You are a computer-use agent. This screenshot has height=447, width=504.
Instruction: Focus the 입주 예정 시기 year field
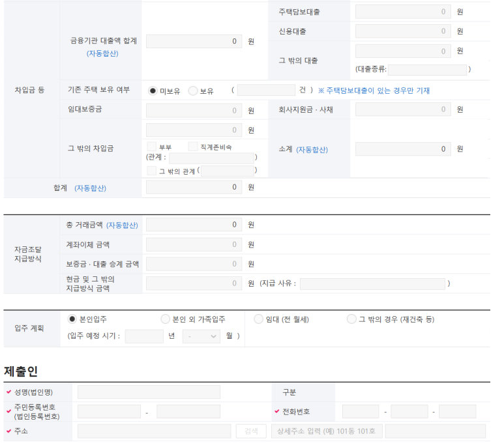pos(144,336)
